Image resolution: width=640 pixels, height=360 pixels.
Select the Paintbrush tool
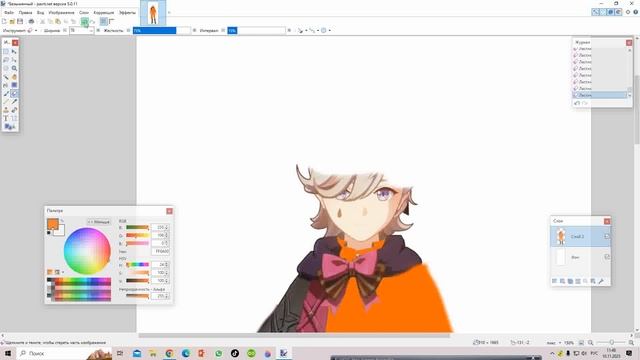(6, 93)
